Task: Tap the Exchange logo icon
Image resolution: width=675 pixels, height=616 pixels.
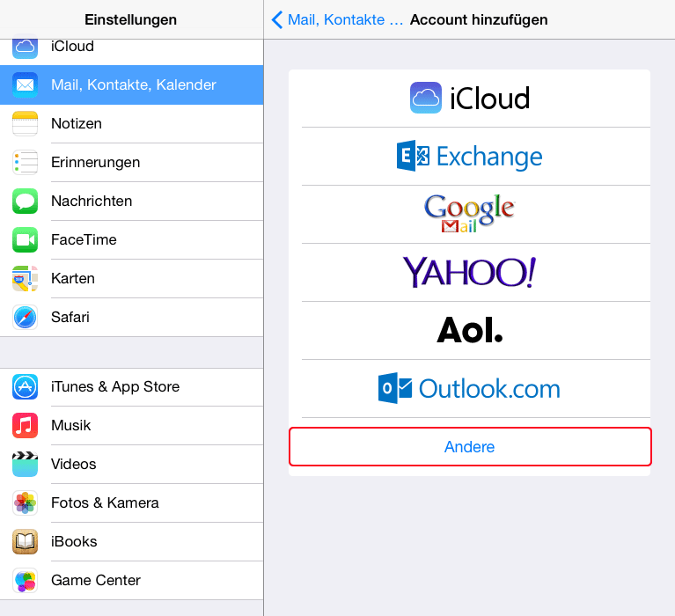Action: click(x=413, y=156)
